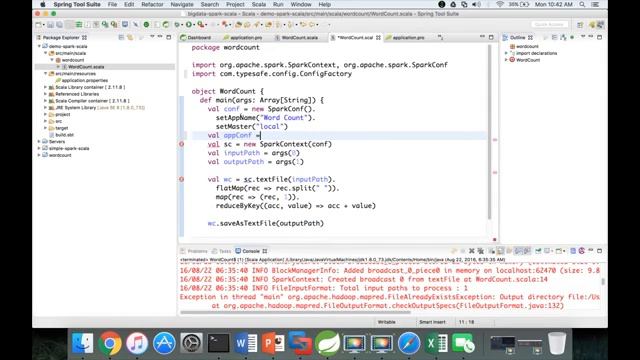Click the first error marker beside val sc line
640x360 pixels.
tap(182, 144)
